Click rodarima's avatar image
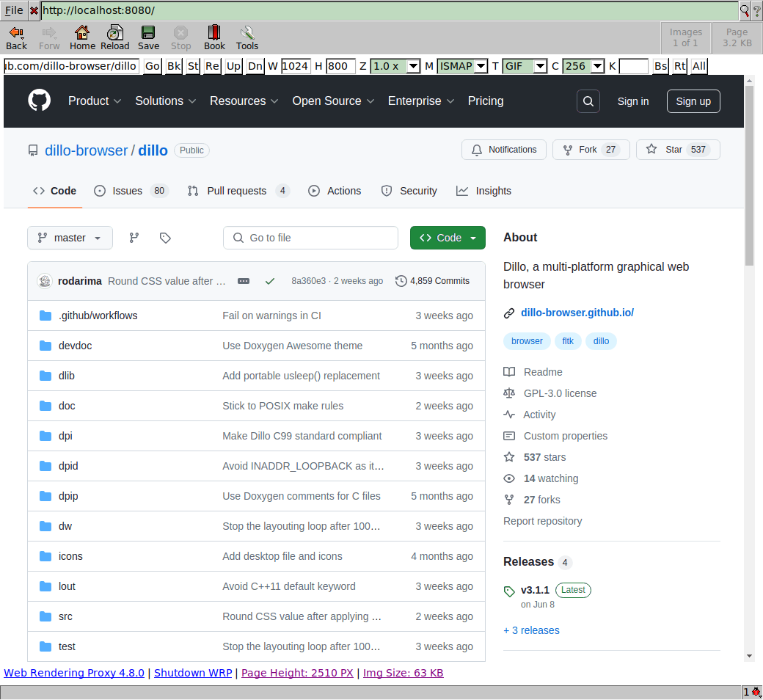763x700 pixels. pyautogui.click(x=45, y=281)
